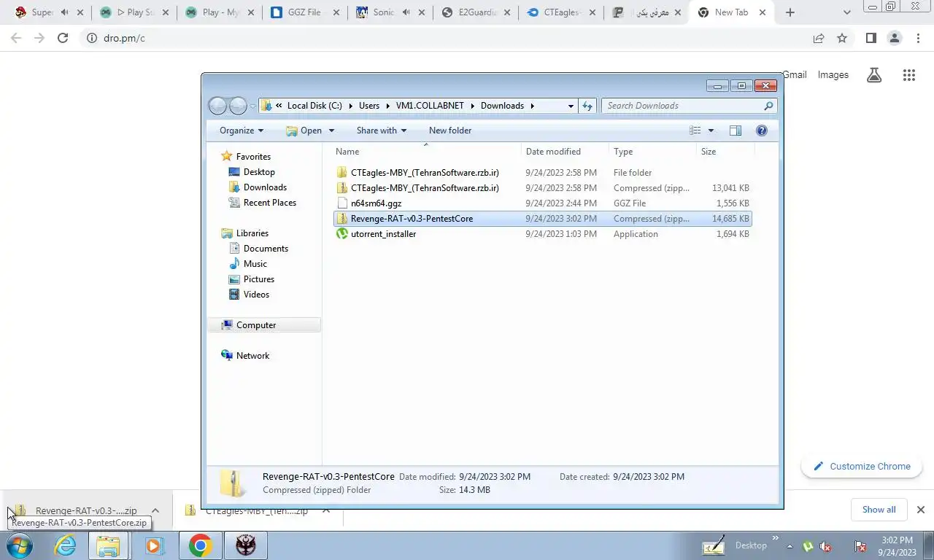Click the Change your view icon

pyautogui.click(x=695, y=131)
